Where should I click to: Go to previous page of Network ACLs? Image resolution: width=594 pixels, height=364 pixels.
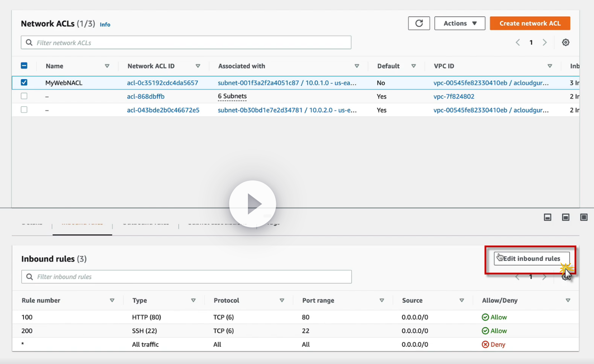[x=518, y=43]
